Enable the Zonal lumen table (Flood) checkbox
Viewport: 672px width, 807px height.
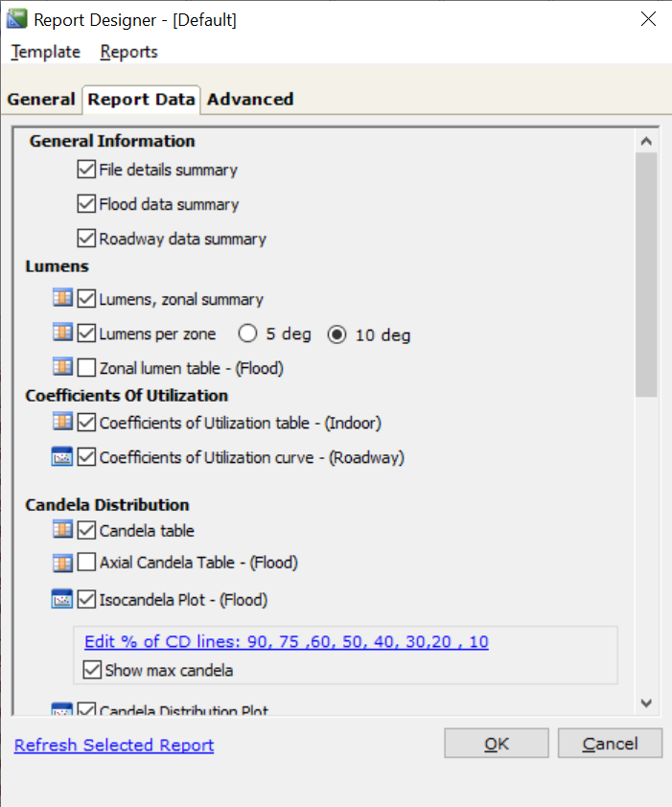(x=86, y=367)
